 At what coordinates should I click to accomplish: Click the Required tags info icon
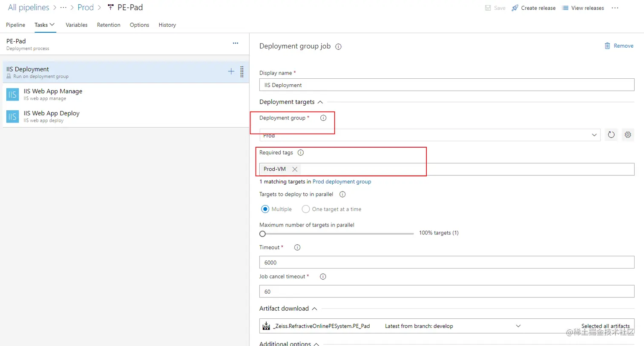point(301,153)
